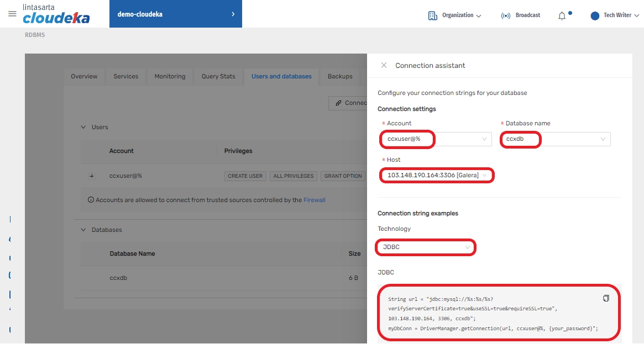
Task: Click the Tech Writer user avatar
Action: tap(595, 15)
